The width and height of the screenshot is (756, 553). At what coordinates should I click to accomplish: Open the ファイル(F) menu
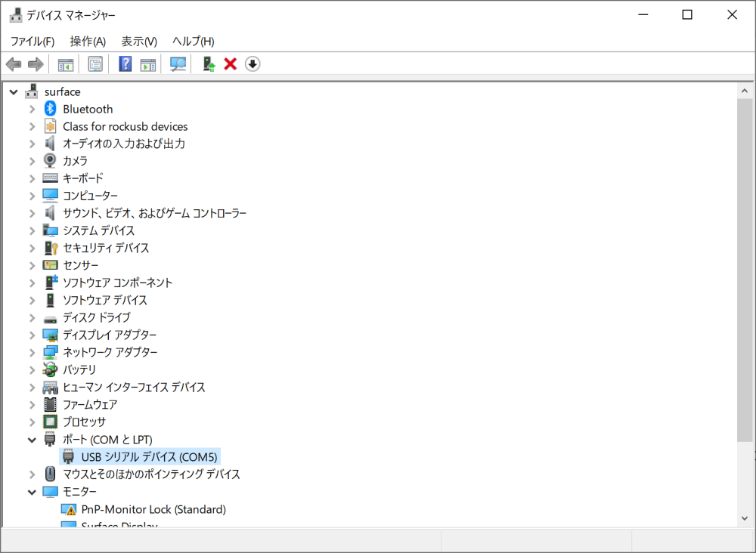pos(33,42)
